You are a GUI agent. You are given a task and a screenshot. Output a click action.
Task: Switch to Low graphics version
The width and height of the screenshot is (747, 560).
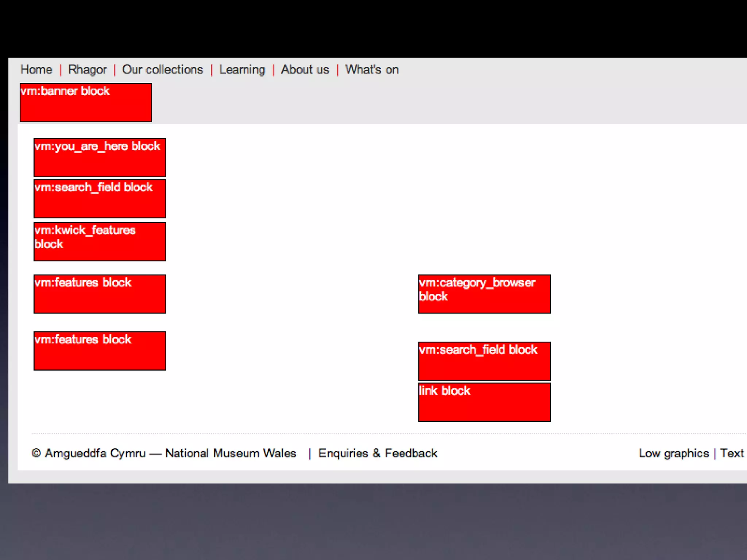tap(673, 453)
